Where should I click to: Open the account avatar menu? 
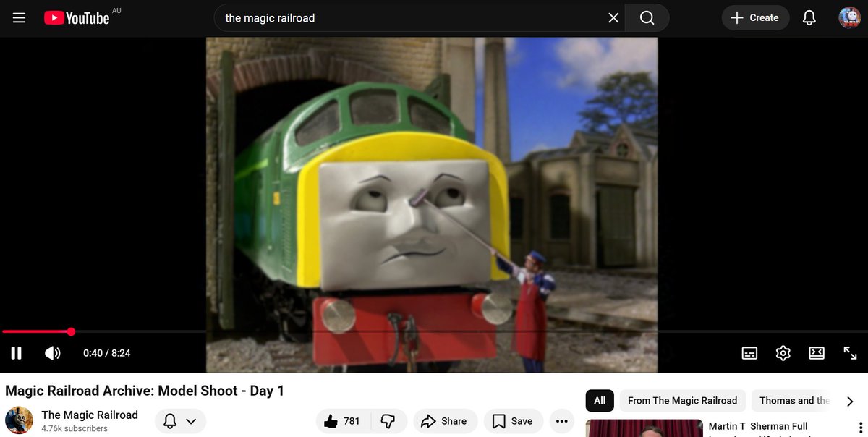(849, 17)
